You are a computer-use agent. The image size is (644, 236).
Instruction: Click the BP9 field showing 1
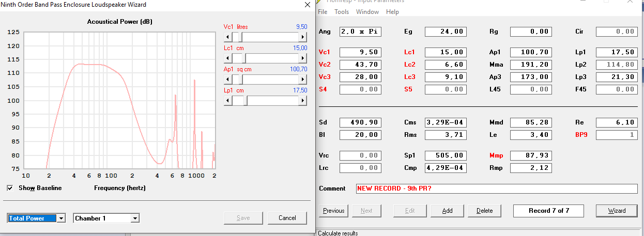coord(617,135)
